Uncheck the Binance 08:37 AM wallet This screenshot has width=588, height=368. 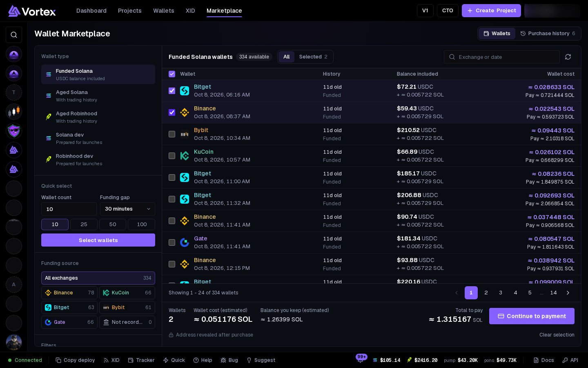point(172,112)
